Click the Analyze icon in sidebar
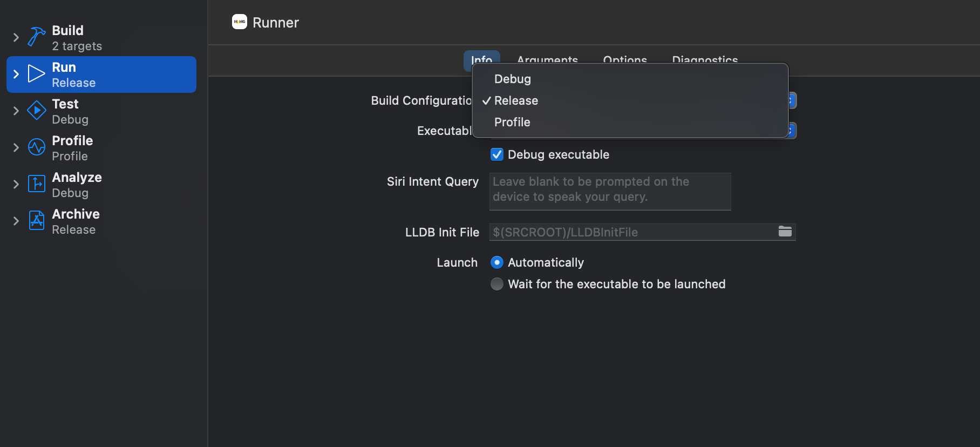 (x=36, y=184)
